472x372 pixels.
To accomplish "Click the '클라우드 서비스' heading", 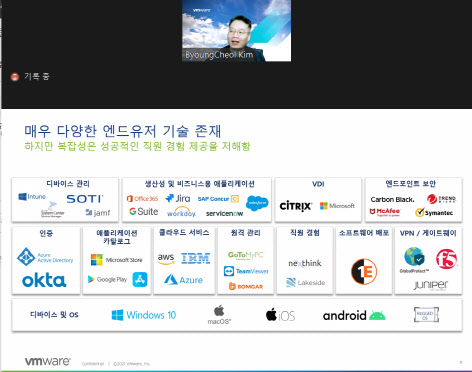I will (184, 233).
